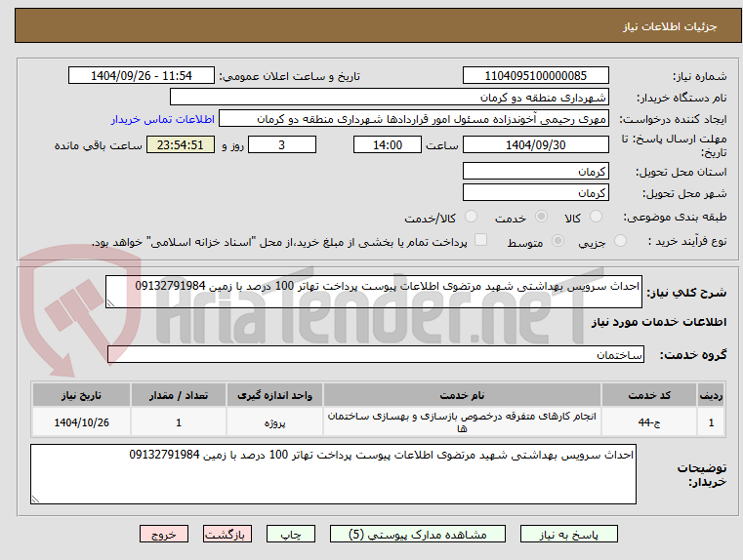Click the row number cell '1' beside 'ج-44'
743x560 pixels.
click(x=711, y=421)
